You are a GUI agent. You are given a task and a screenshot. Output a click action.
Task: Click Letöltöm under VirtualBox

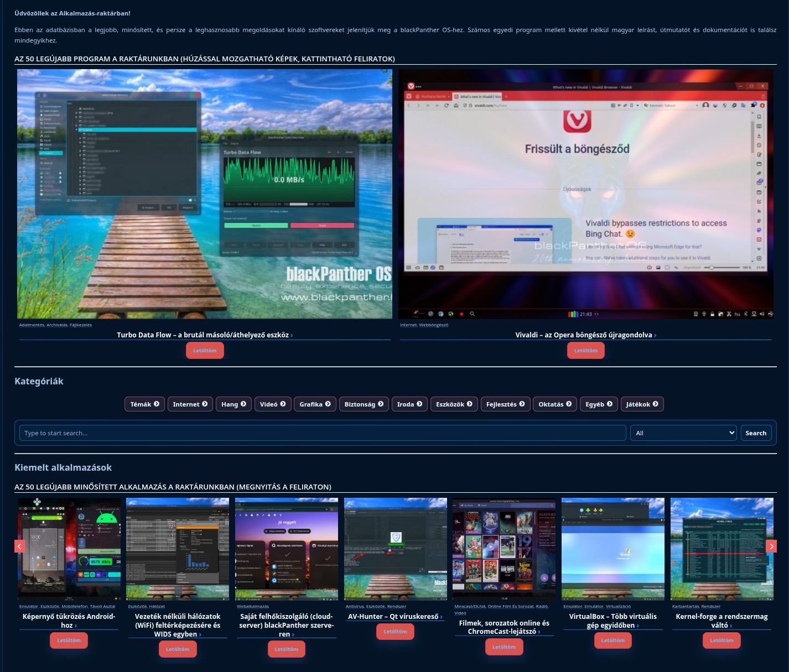(613, 640)
